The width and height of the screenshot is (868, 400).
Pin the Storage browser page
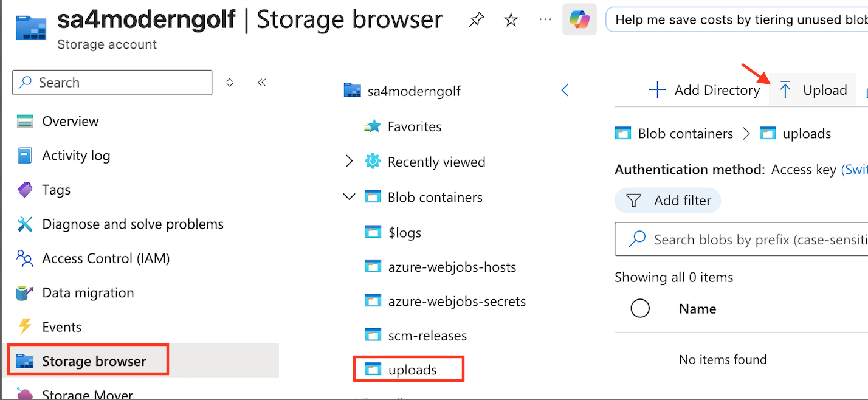tap(477, 20)
